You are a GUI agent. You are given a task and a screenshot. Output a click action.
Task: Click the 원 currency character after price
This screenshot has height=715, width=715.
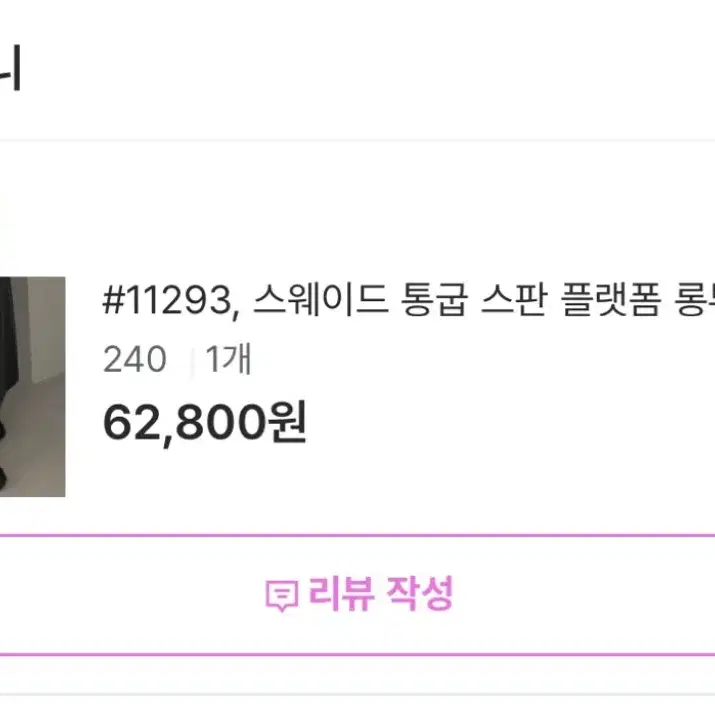[x=288, y=422]
